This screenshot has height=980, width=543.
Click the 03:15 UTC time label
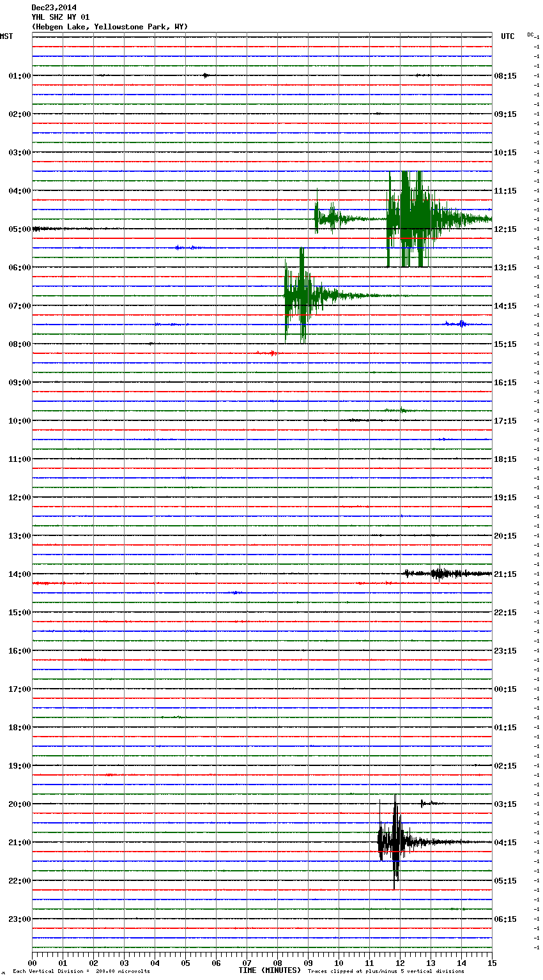(x=505, y=804)
